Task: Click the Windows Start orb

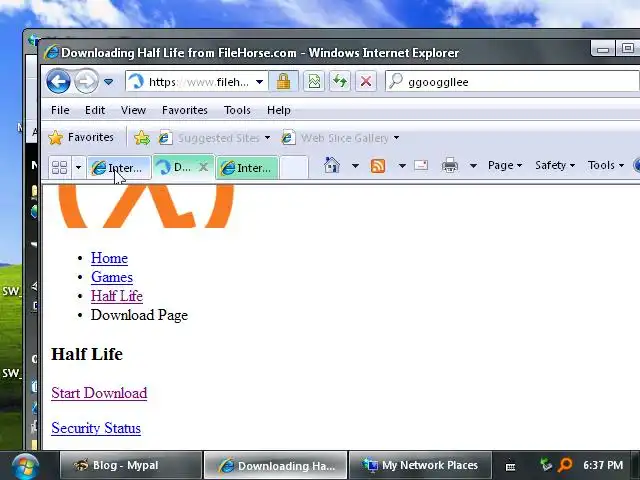Action: [25, 466]
